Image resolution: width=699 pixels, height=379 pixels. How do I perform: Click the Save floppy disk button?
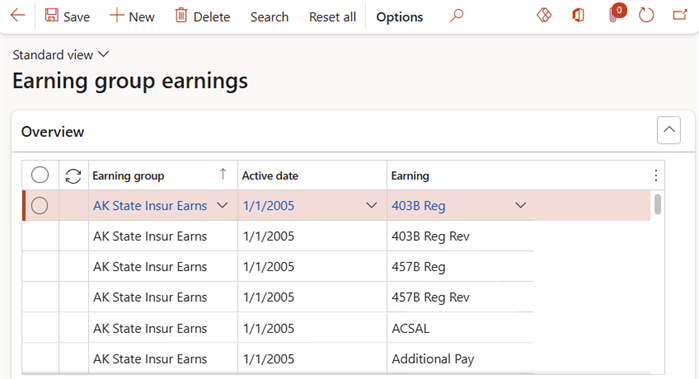(67, 16)
